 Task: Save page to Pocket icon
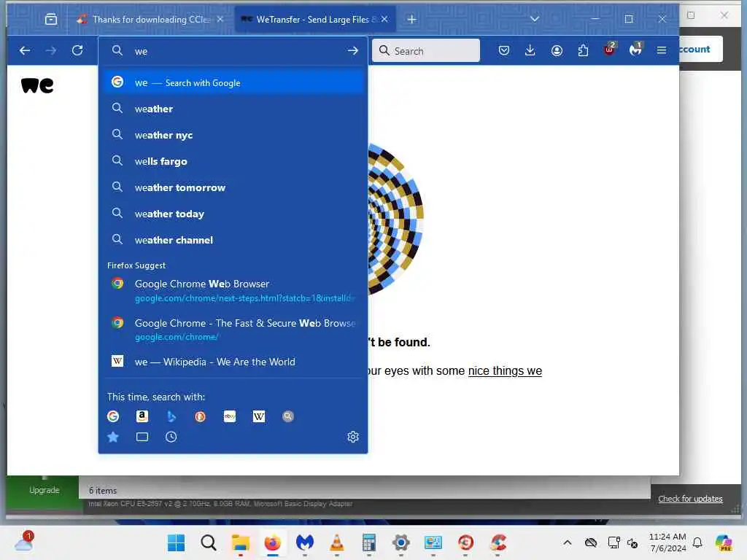point(504,50)
